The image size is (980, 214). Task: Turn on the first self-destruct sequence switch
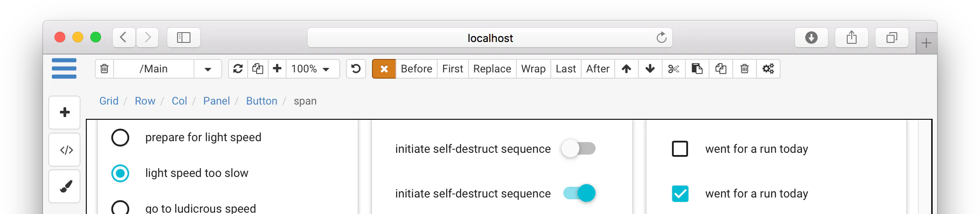[579, 148]
